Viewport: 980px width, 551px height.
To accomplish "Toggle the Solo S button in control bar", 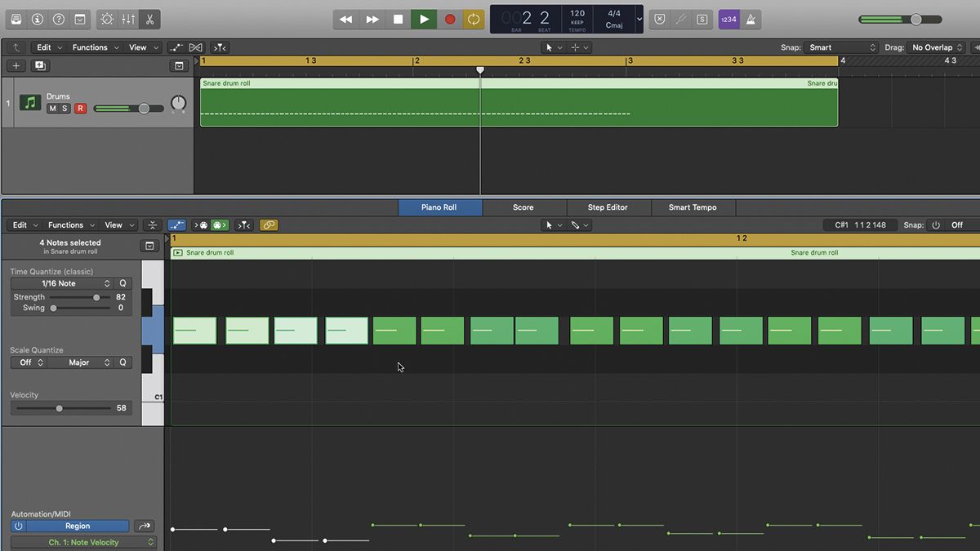I will (702, 19).
